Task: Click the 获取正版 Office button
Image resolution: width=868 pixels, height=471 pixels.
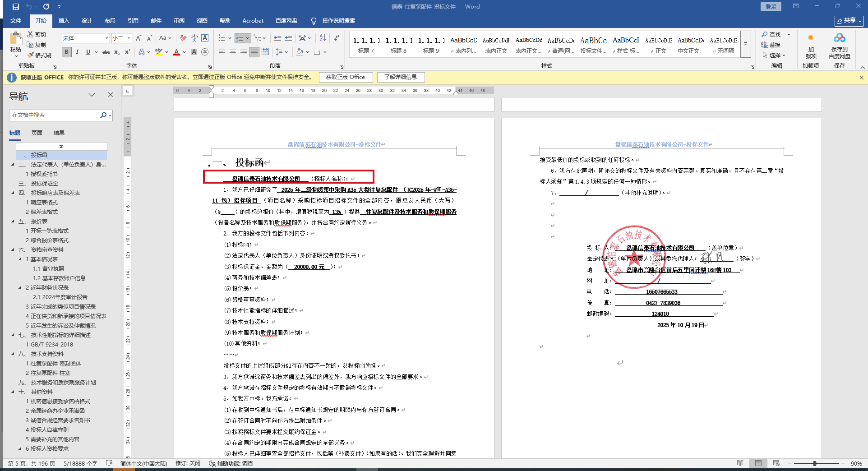Action: 346,77
